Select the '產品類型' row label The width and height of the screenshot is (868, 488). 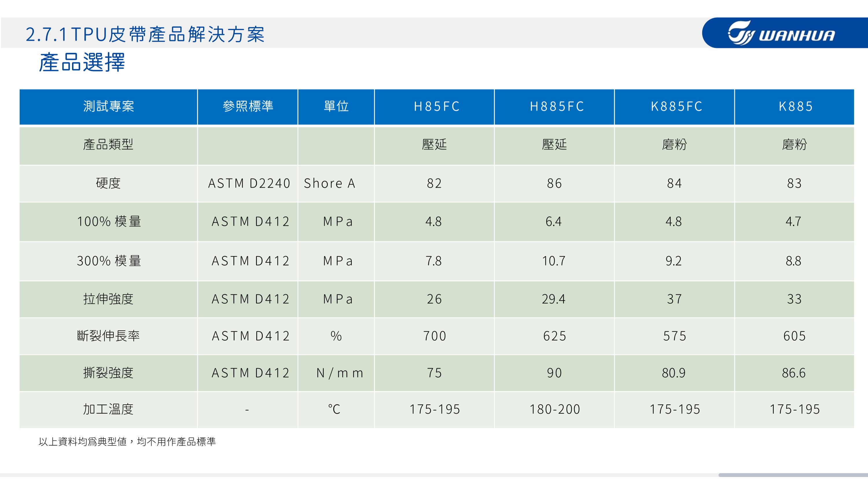coord(108,144)
